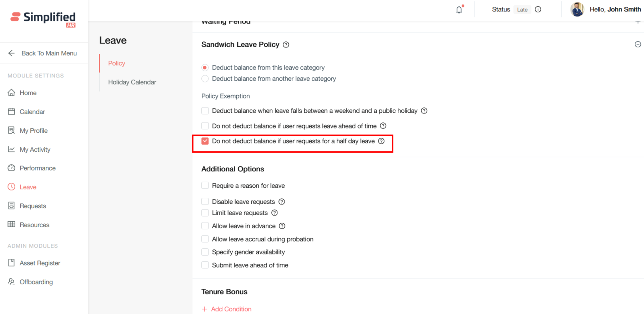The height and width of the screenshot is (314, 644).
Task: Expand the Waiting Period section
Action: 638,22
